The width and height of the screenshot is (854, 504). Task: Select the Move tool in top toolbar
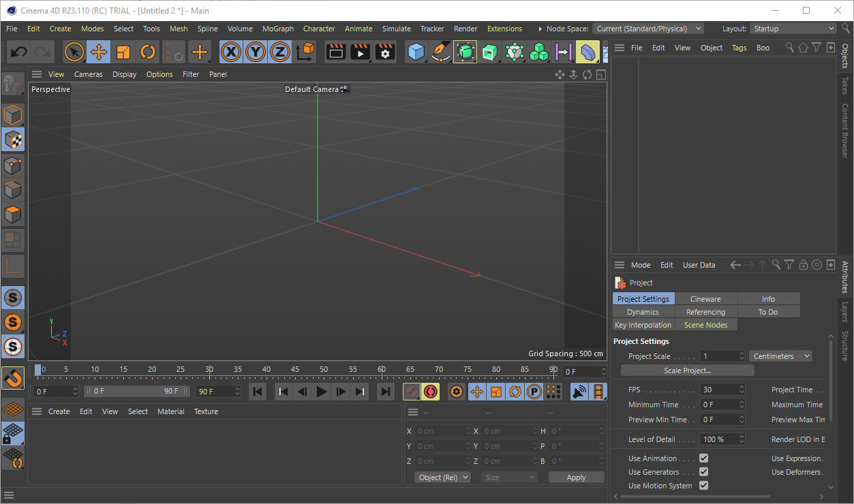pos(99,52)
